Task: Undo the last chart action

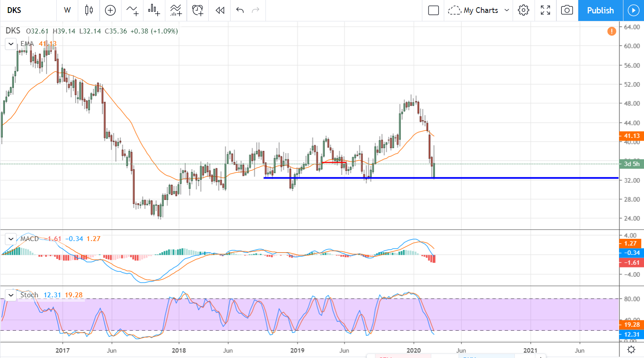Action: click(x=240, y=10)
